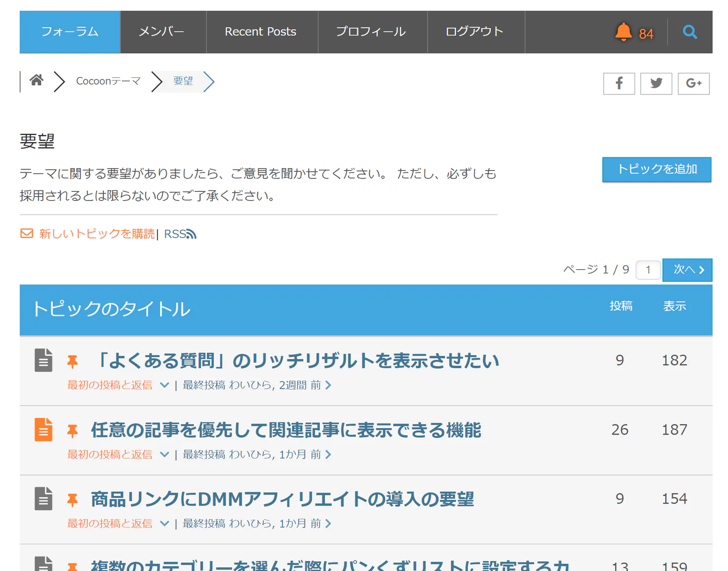Click document icon of 商品リンク DMM topic
Screen dimensions: 728x571
click(43, 499)
